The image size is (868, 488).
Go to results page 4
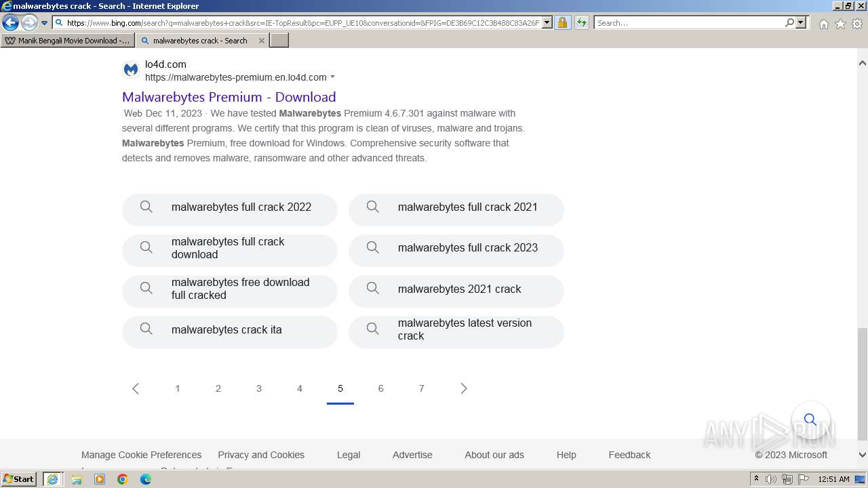coord(300,388)
